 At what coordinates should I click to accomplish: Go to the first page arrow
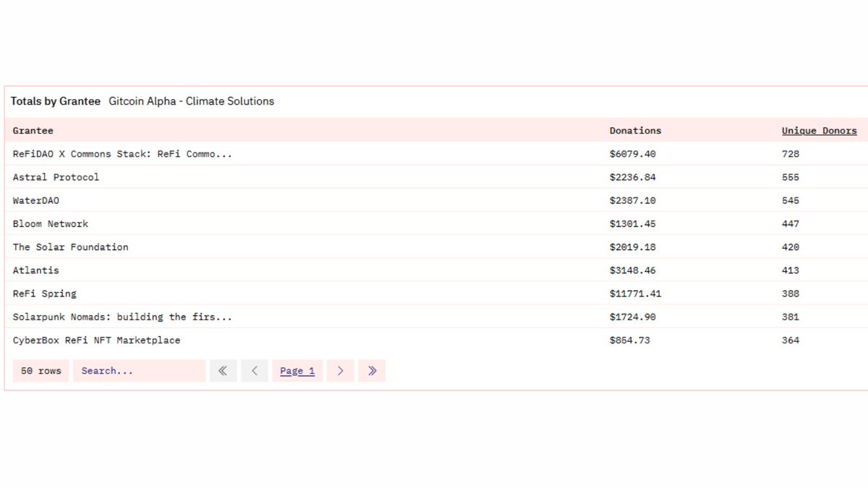coord(223,371)
